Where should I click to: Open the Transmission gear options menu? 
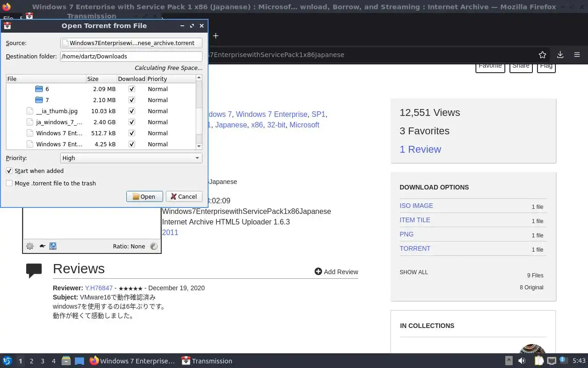[x=30, y=246]
